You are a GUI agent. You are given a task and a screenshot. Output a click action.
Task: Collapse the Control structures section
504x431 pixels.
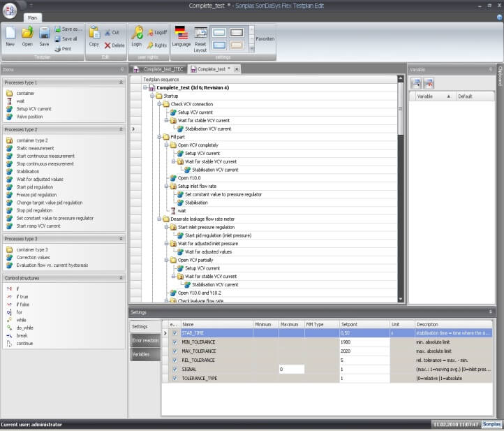(121, 278)
